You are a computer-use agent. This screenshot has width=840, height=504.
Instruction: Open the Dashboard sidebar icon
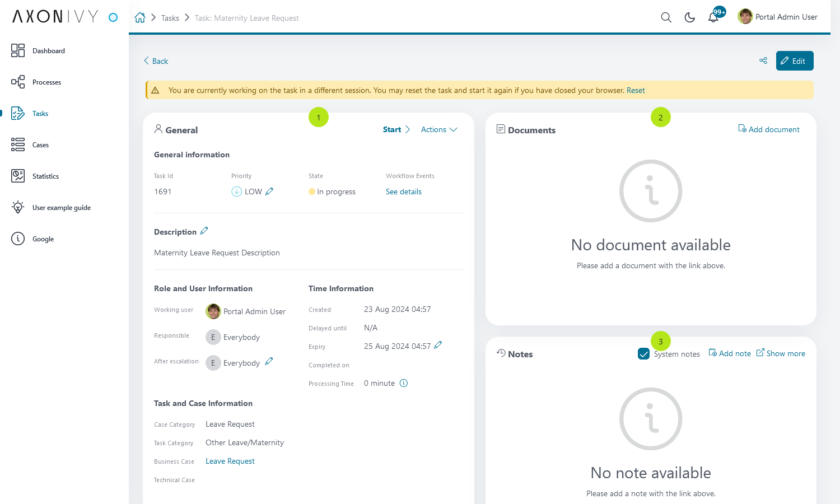coord(18,50)
